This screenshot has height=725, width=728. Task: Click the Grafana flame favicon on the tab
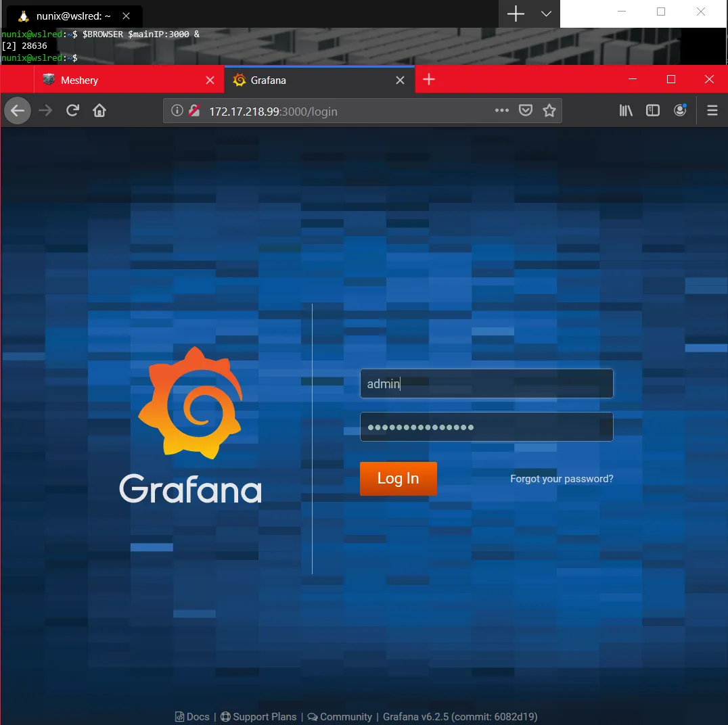(x=240, y=80)
